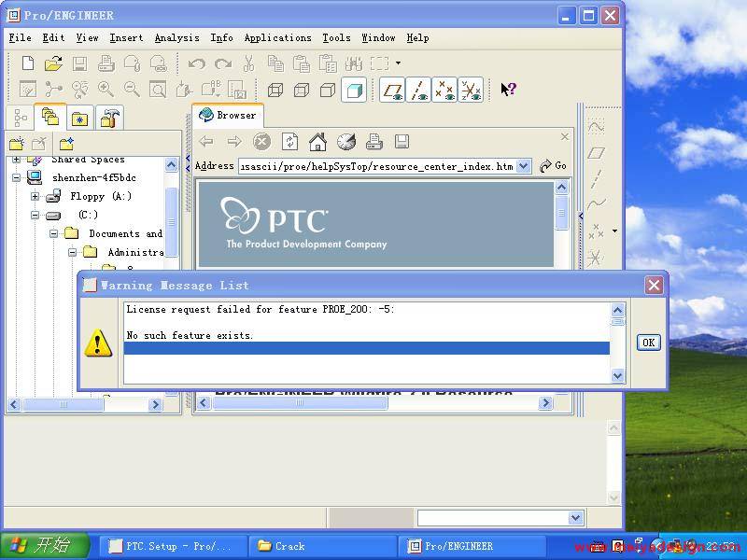Click the browser Refresh icon
The width and height of the screenshot is (747, 560).
click(x=289, y=142)
